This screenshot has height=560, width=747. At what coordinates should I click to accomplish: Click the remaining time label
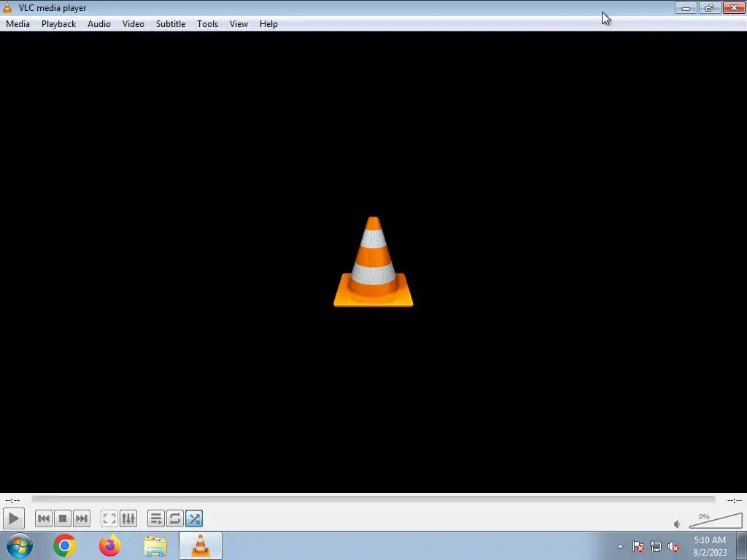pyautogui.click(x=734, y=500)
